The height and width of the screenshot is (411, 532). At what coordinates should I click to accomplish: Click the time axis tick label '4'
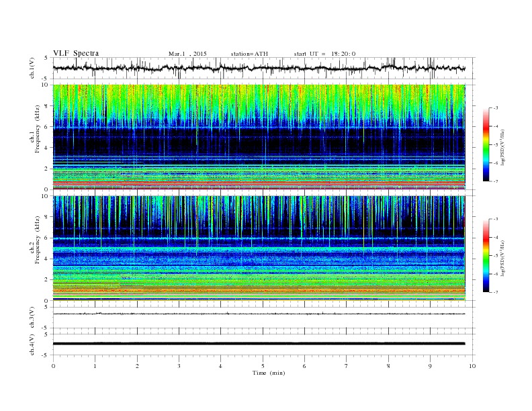tap(220, 366)
